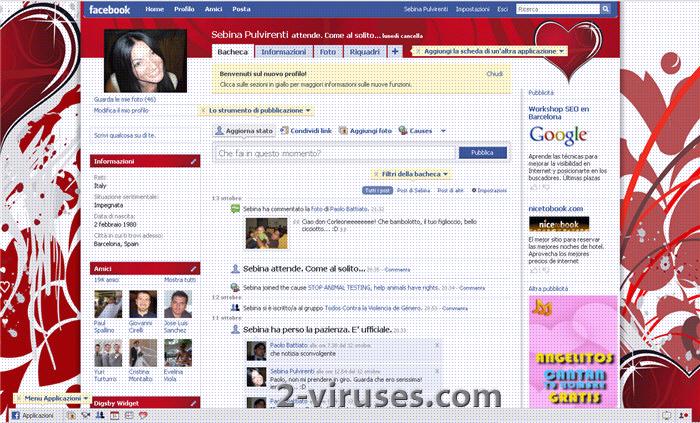Add a new tab with plus button

(x=395, y=52)
